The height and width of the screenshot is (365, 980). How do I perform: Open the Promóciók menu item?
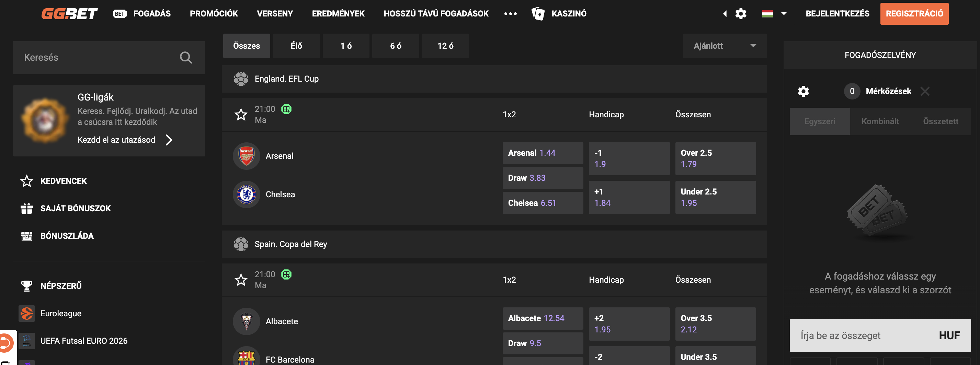click(x=214, y=14)
